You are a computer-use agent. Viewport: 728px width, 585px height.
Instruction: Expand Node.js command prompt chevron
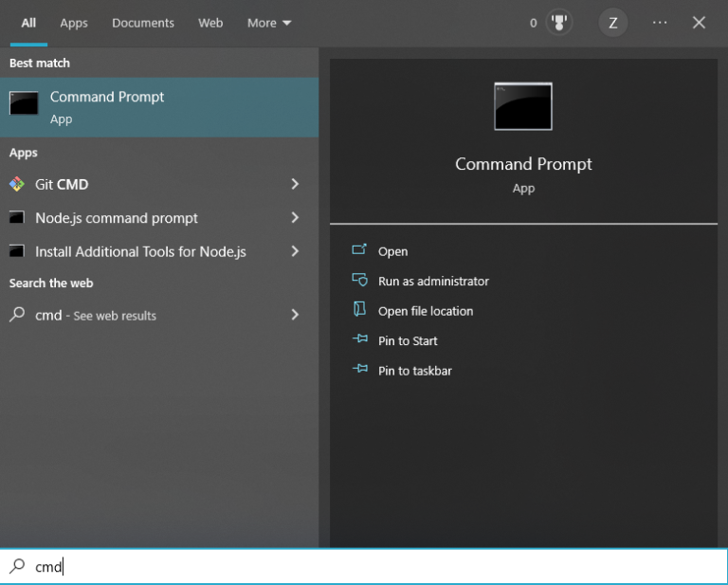coord(295,218)
